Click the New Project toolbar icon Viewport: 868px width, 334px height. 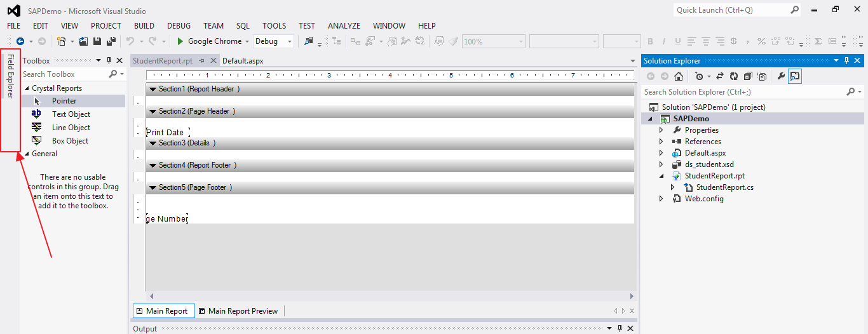coord(62,41)
